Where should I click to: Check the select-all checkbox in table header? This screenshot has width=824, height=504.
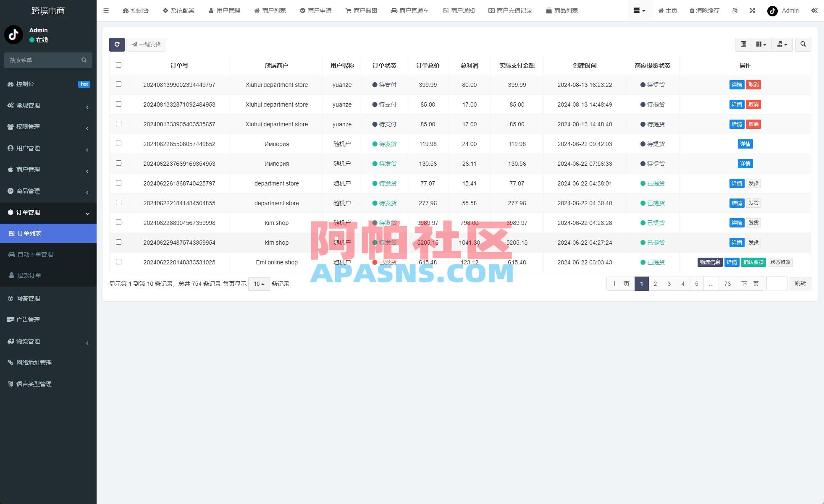(119, 65)
